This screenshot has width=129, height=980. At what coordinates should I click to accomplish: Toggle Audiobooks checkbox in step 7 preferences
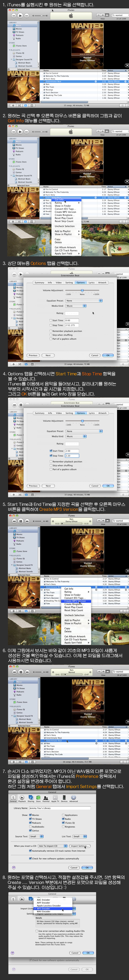pos(30,826)
